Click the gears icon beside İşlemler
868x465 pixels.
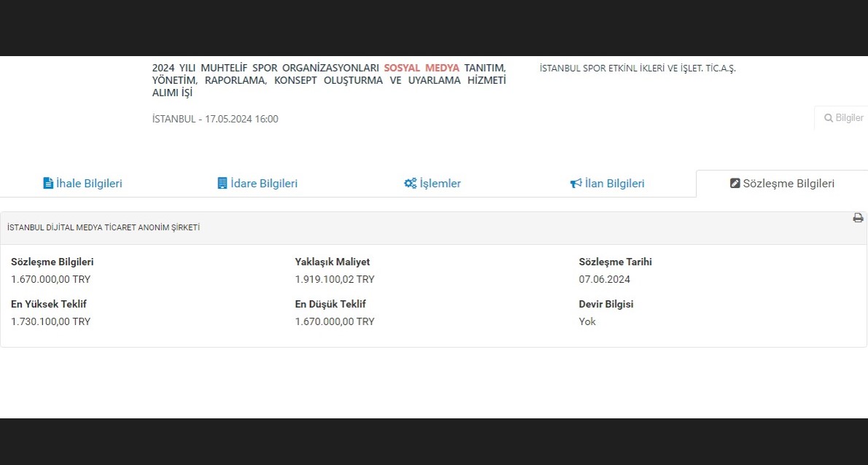click(x=410, y=184)
